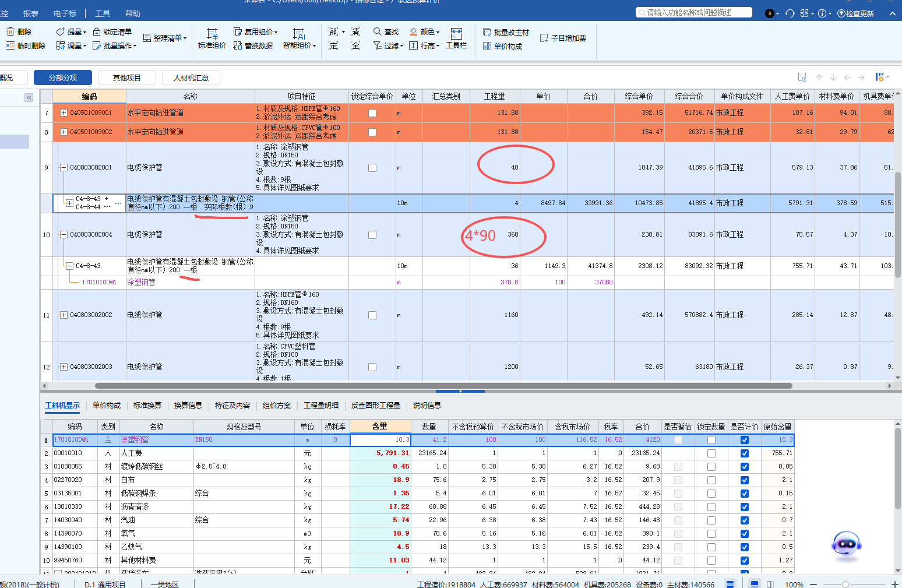Click the move up arrow icon
902x588 pixels.
pos(819,77)
